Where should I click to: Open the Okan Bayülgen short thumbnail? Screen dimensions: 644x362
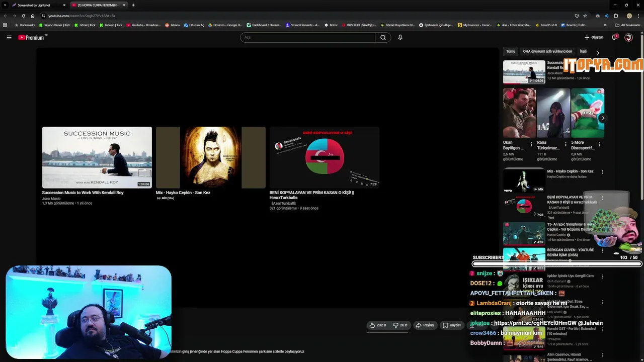pos(519,113)
